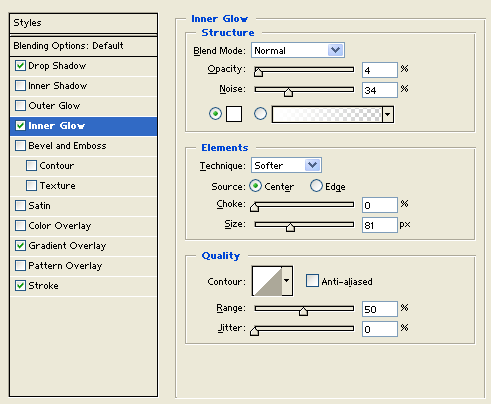Open the contour picker dropdown arrow
491x404 pixels.
click(x=287, y=281)
